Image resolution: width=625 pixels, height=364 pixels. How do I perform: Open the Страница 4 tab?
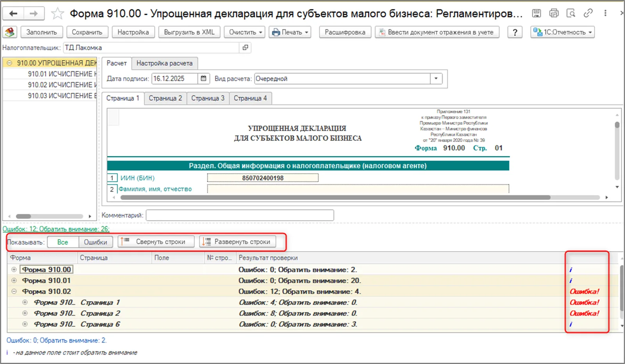250,98
